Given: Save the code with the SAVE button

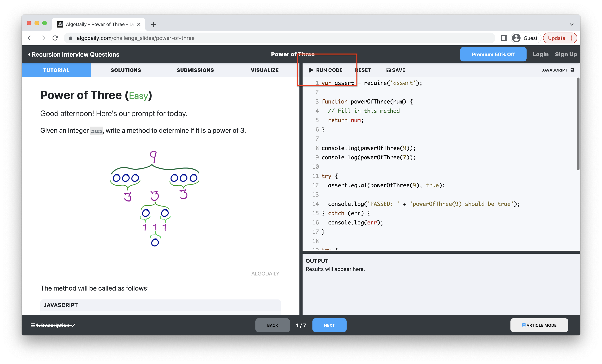Looking at the screenshot, I should 396,70.
